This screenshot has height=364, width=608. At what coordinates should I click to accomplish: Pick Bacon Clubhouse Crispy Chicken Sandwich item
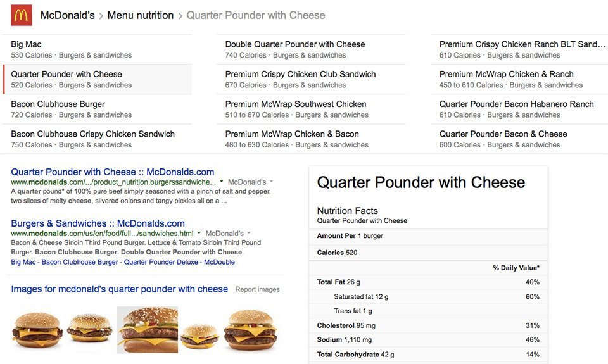click(92, 134)
